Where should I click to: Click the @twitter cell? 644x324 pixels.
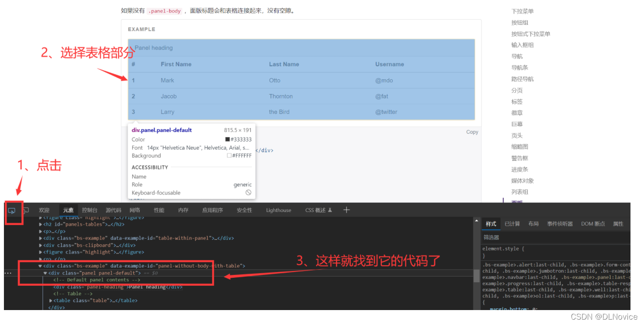pos(386,112)
